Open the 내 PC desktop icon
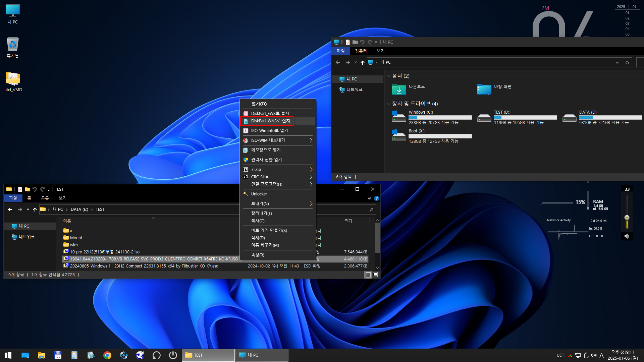 tap(13, 14)
